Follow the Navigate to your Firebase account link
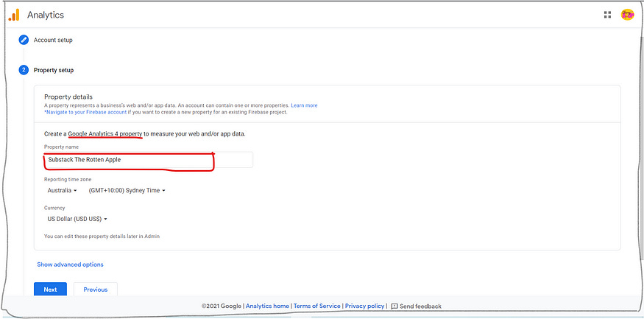This screenshot has width=644, height=319. point(85,112)
